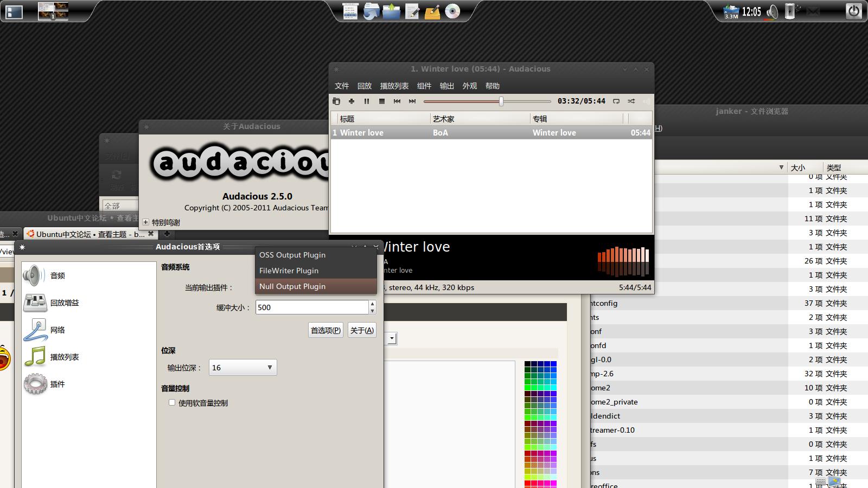Stop playback in Audacious
Viewport: 868px width, 488px height.
point(382,101)
